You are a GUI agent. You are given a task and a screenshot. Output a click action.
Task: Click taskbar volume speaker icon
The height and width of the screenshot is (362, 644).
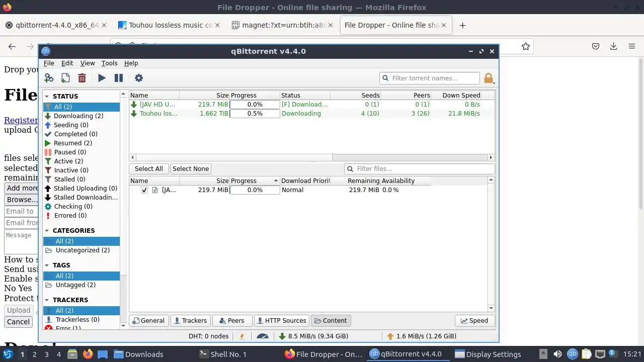(x=557, y=354)
